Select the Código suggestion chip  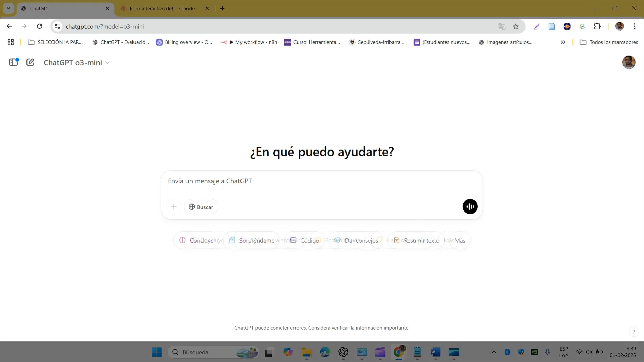click(305, 240)
